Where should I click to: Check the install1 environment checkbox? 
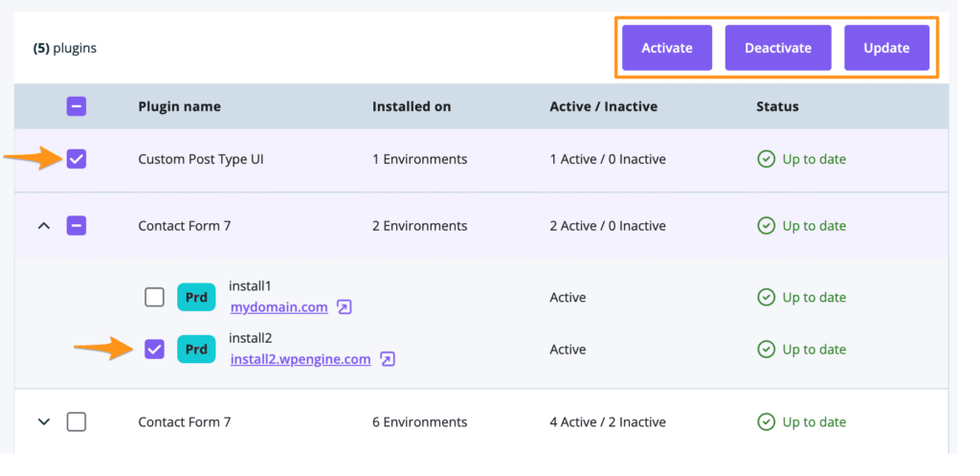coord(154,297)
